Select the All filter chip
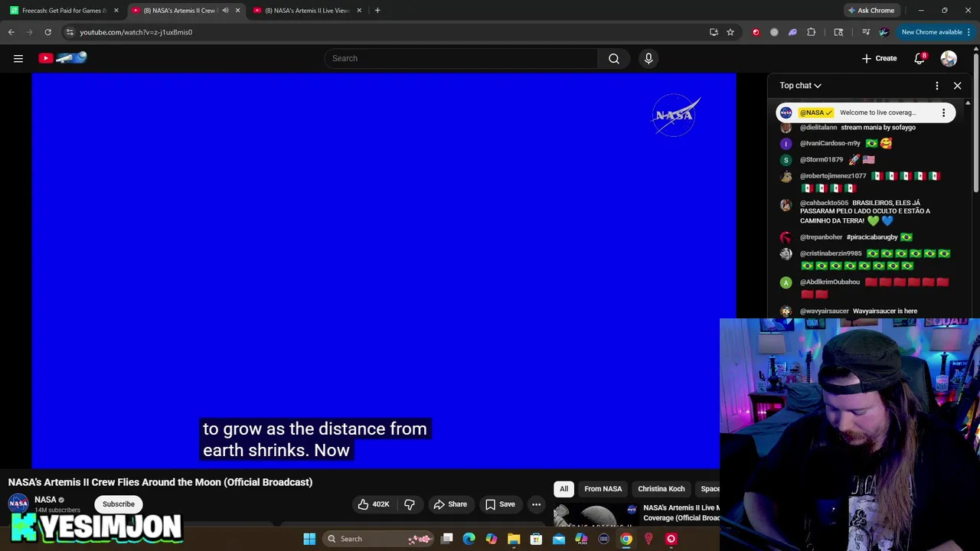980x551 pixels. point(563,489)
